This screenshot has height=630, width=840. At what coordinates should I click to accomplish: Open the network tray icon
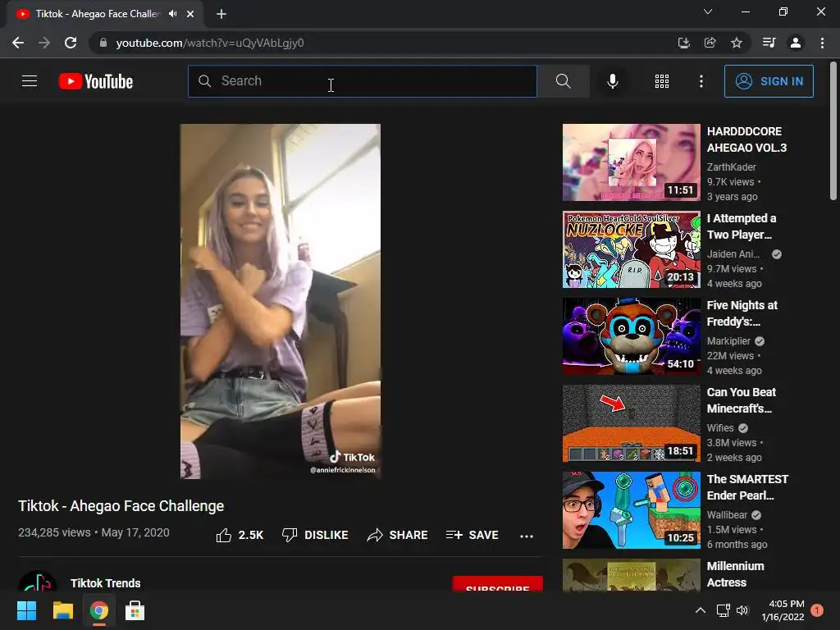[723, 610]
